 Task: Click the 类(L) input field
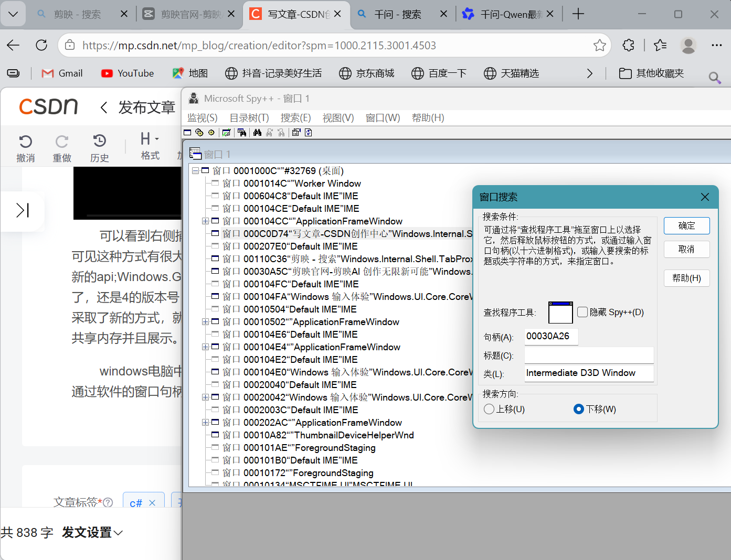[x=589, y=373]
